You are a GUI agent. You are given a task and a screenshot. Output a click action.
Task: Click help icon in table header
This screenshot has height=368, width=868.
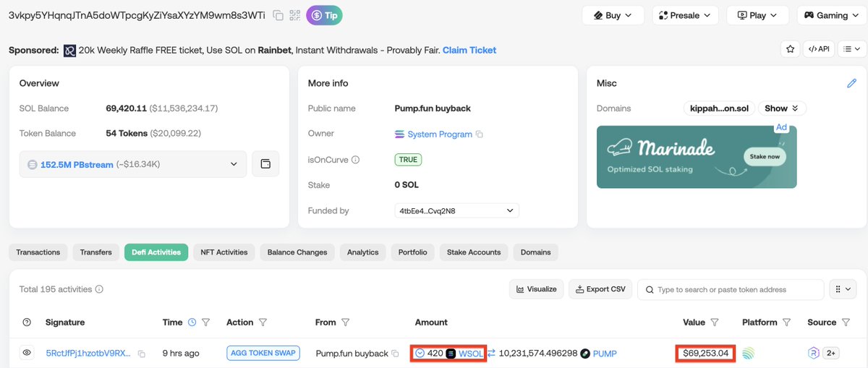27,322
